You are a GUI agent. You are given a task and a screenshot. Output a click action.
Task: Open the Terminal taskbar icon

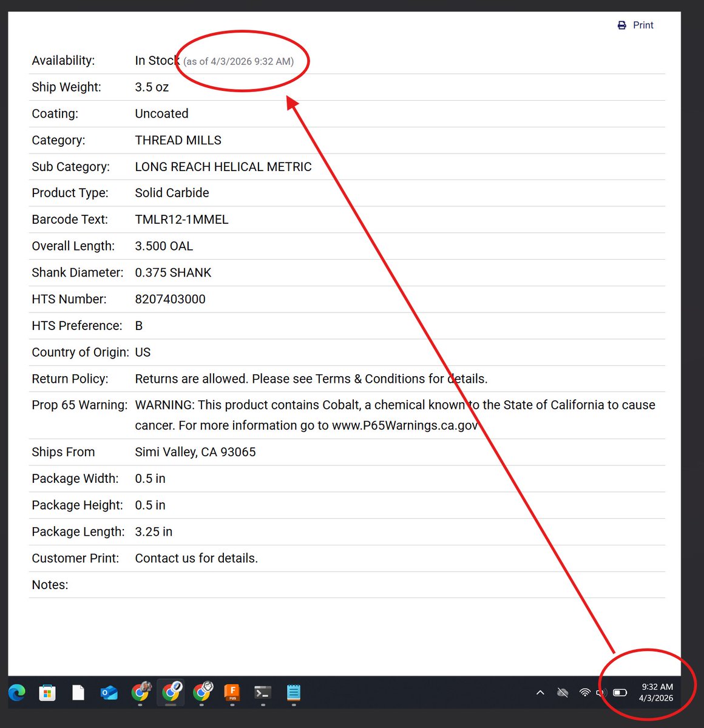point(263,692)
